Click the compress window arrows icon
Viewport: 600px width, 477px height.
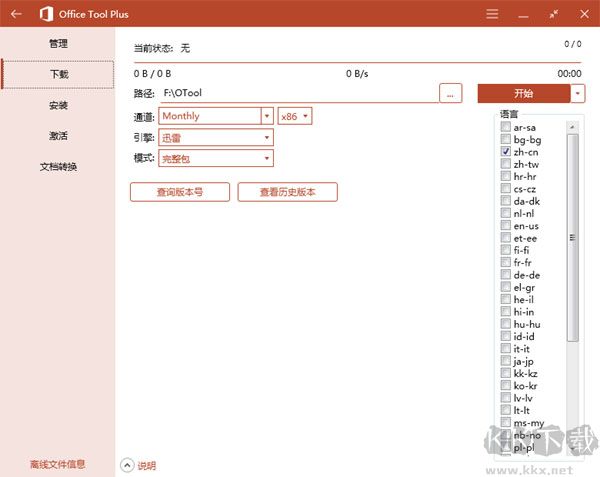555,14
